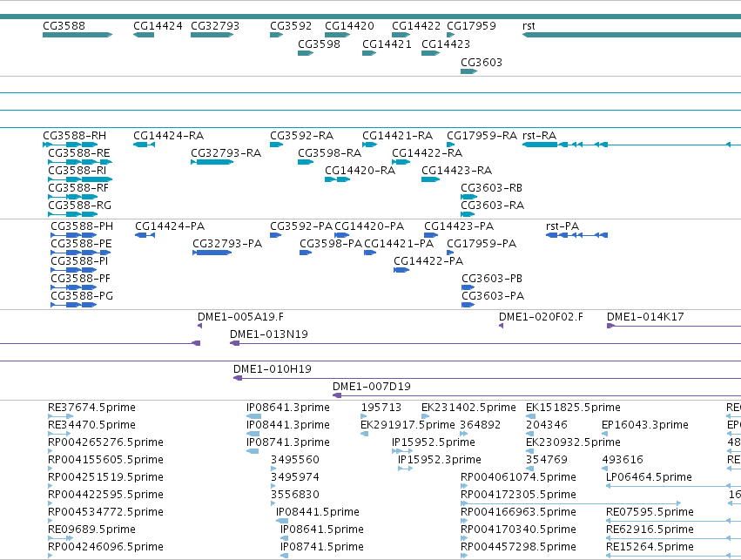This screenshot has width=741, height=560.
Task: Click transcript CG14420-RA
Action: (x=360, y=171)
